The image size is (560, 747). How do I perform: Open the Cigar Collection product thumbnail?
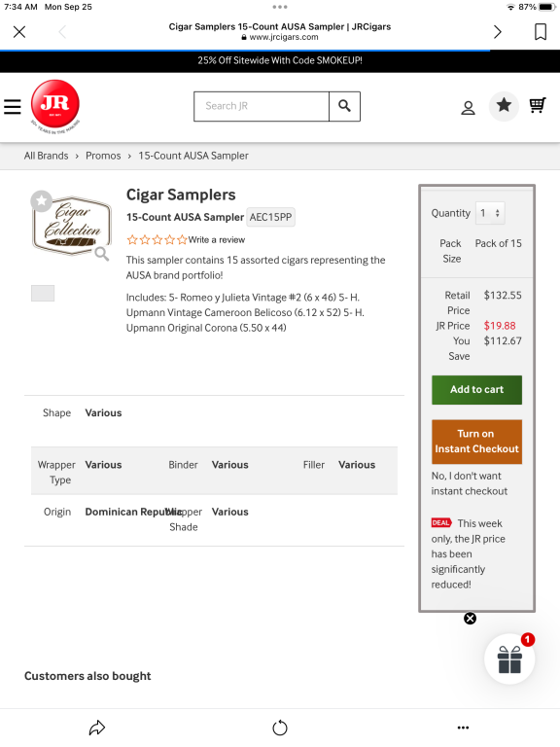click(72, 226)
